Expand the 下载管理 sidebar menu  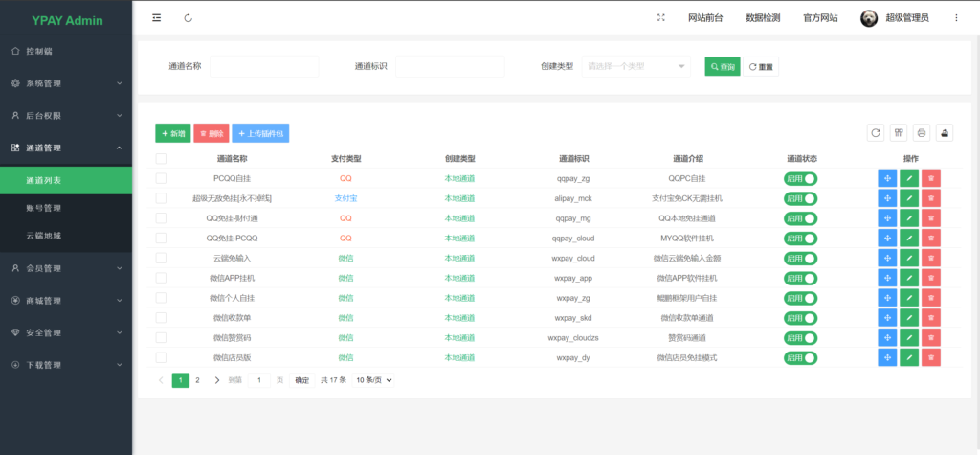66,365
